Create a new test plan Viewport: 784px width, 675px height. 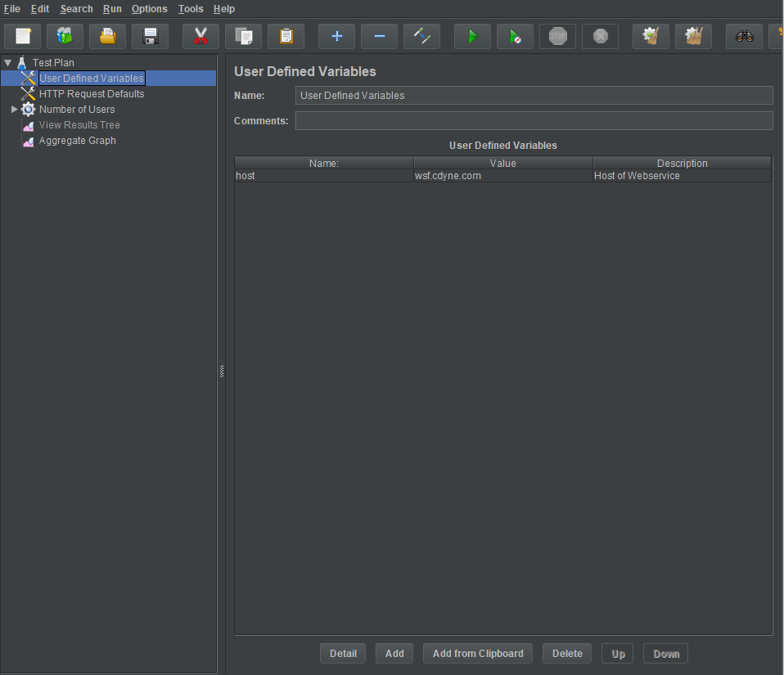(22, 35)
